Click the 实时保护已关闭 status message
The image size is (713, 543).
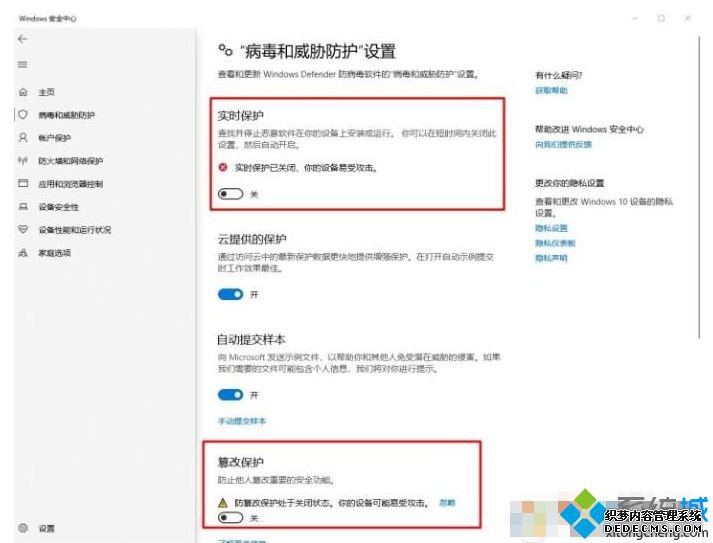point(306,168)
